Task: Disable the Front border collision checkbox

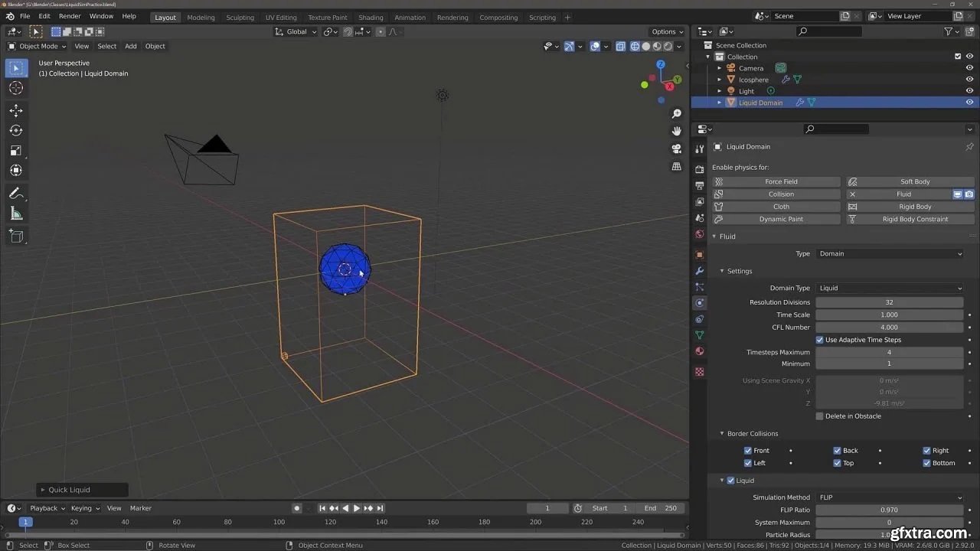Action: click(x=748, y=450)
